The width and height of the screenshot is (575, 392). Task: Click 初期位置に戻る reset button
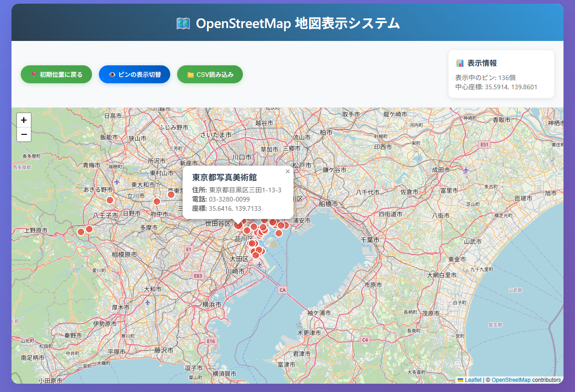tap(56, 75)
